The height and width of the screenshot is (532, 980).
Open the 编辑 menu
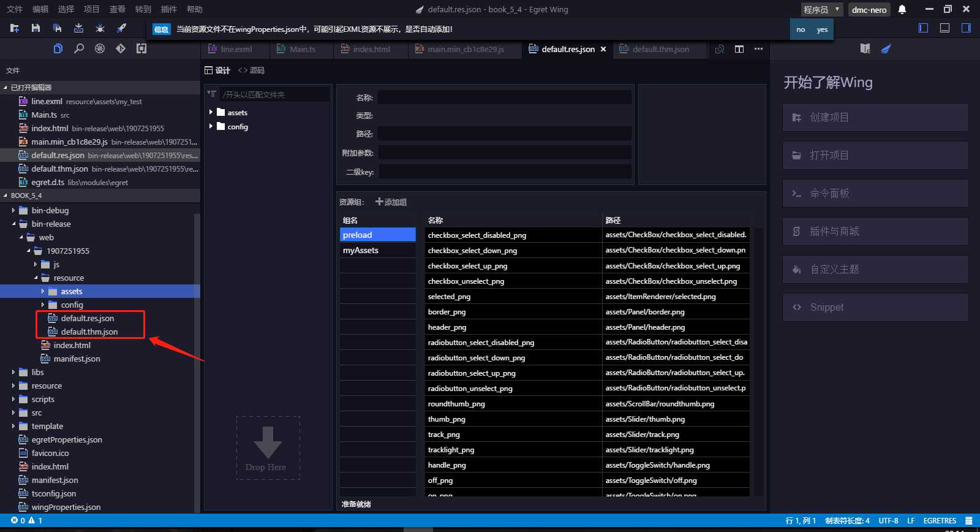pyautogui.click(x=40, y=9)
